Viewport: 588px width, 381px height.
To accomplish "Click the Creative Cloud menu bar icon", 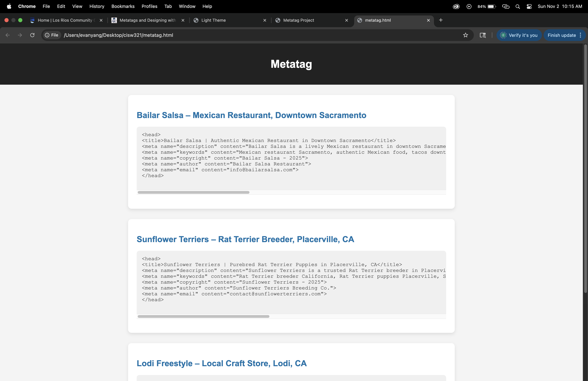I will pyautogui.click(x=456, y=6).
